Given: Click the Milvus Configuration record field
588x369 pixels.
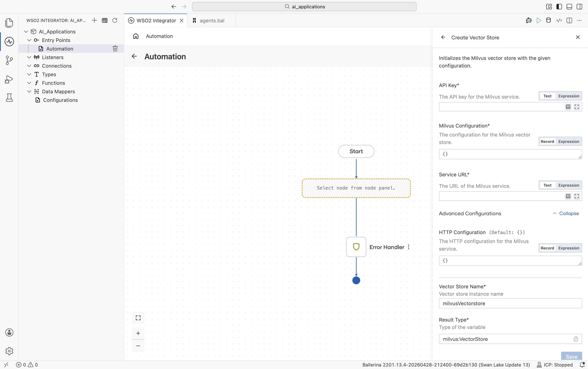Looking at the screenshot, I should pyautogui.click(x=510, y=154).
